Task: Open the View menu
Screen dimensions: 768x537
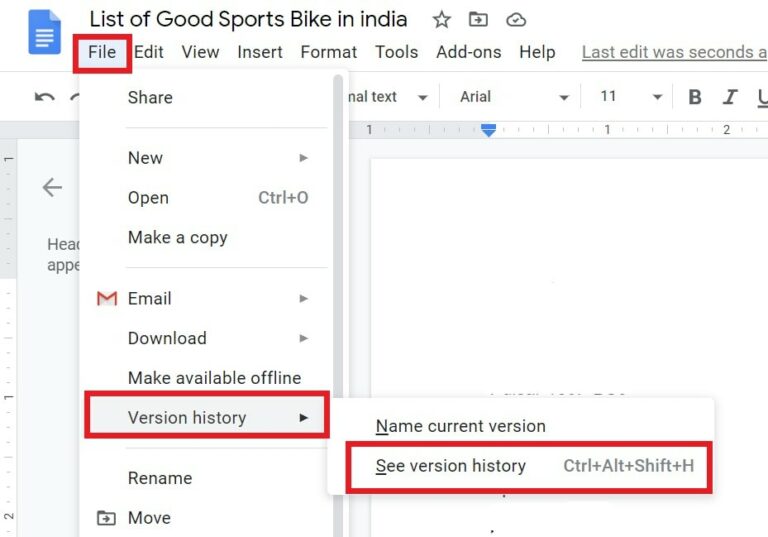Action: [200, 52]
